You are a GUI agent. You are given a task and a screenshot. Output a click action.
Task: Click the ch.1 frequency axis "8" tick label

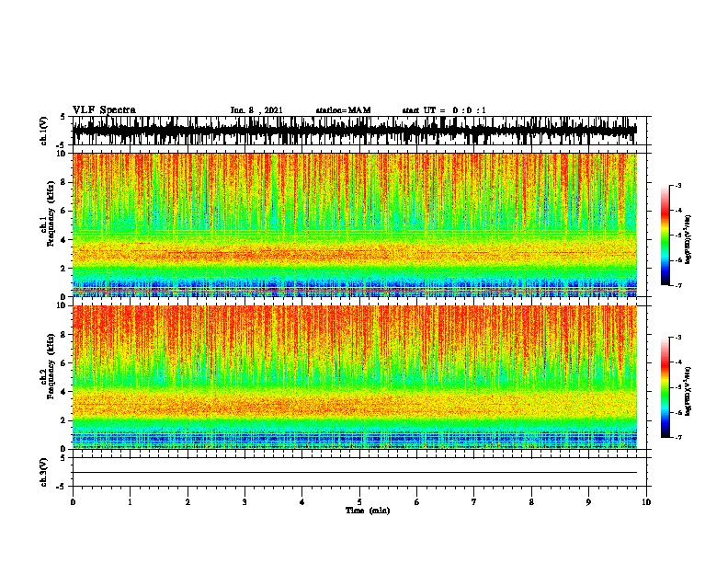(64, 182)
